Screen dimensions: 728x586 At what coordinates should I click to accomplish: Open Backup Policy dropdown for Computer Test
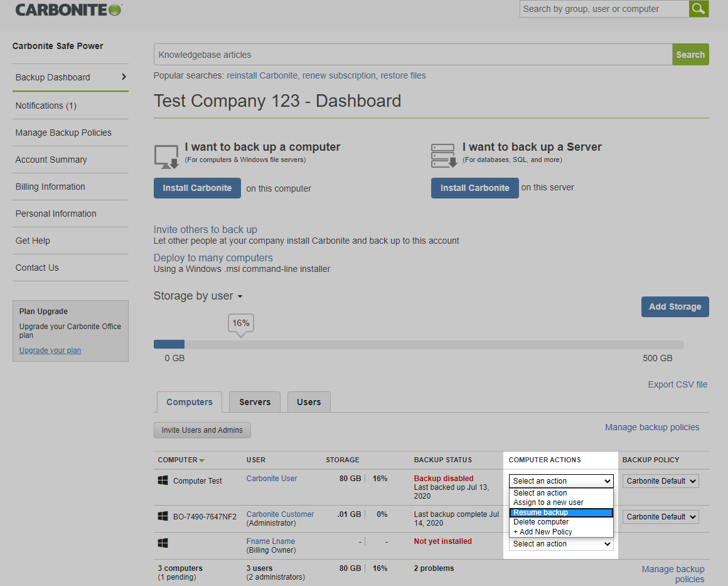point(660,481)
